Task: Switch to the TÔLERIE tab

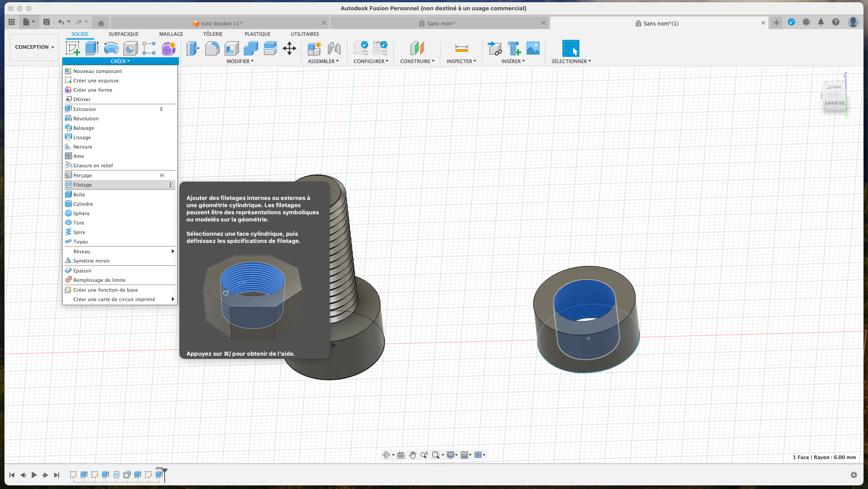Action: [x=213, y=34]
